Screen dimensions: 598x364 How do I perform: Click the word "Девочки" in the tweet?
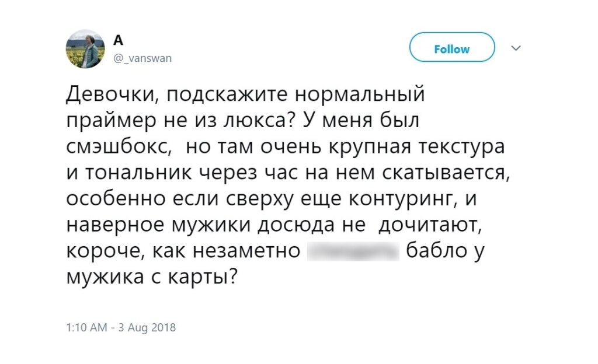click(x=111, y=94)
